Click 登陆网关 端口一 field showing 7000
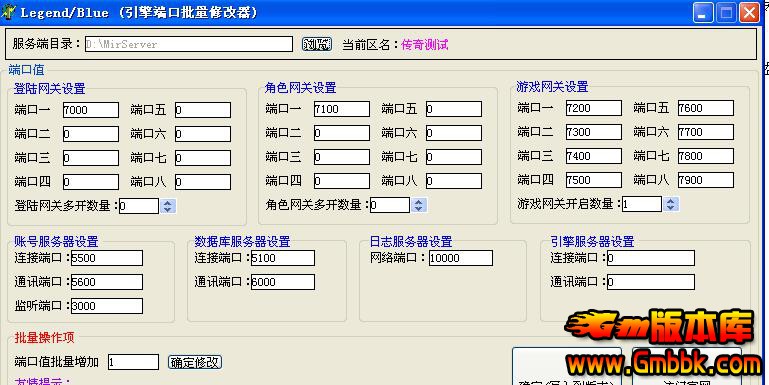Screen dimensions: 769x385 (x=91, y=110)
